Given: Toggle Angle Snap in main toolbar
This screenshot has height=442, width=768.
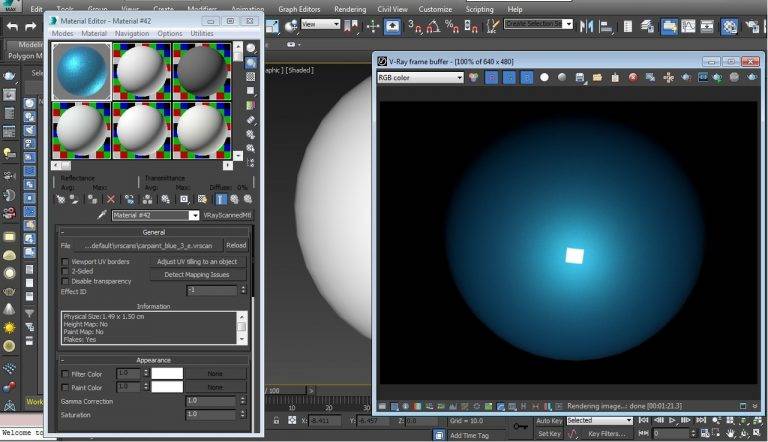Looking at the screenshot, I should click(x=433, y=26).
